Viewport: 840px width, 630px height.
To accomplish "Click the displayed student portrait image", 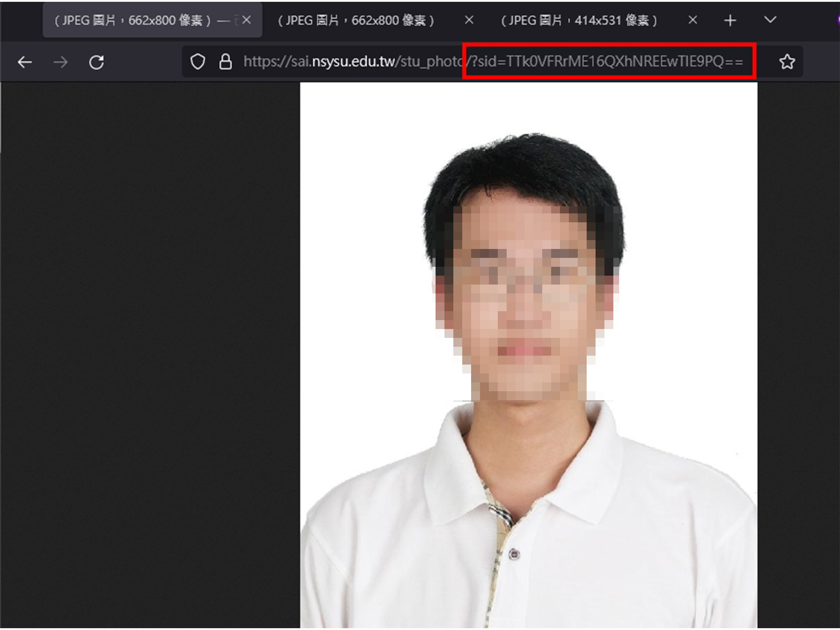I will coord(529,356).
